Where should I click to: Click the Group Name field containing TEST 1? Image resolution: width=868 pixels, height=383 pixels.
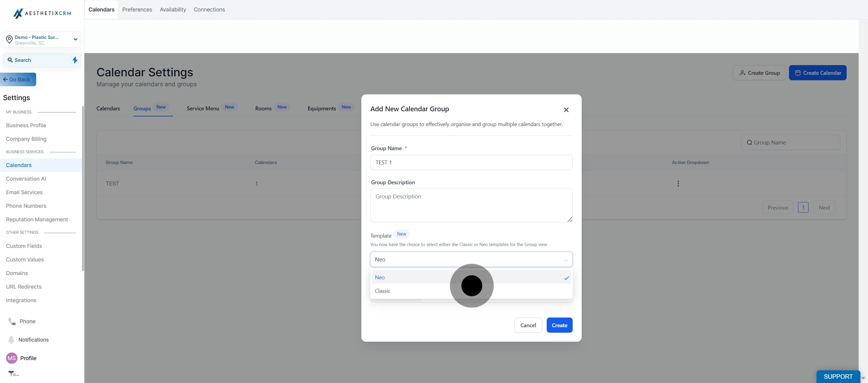click(x=471, y=163)
